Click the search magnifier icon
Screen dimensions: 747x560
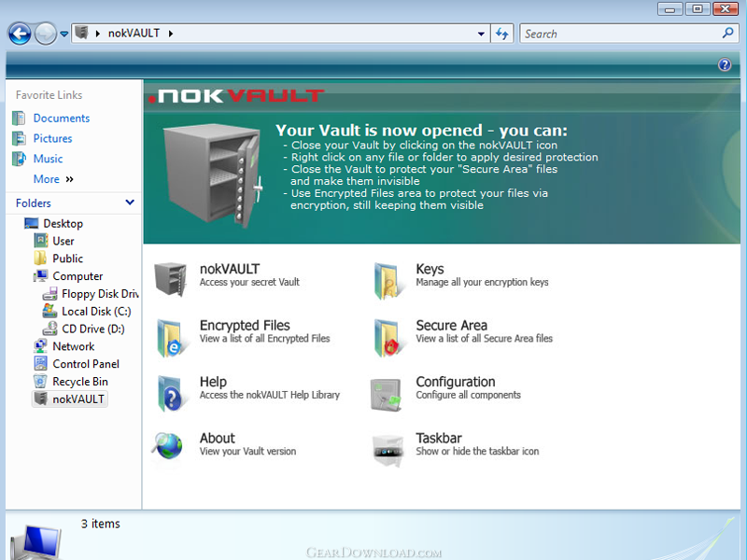(727, 33)
